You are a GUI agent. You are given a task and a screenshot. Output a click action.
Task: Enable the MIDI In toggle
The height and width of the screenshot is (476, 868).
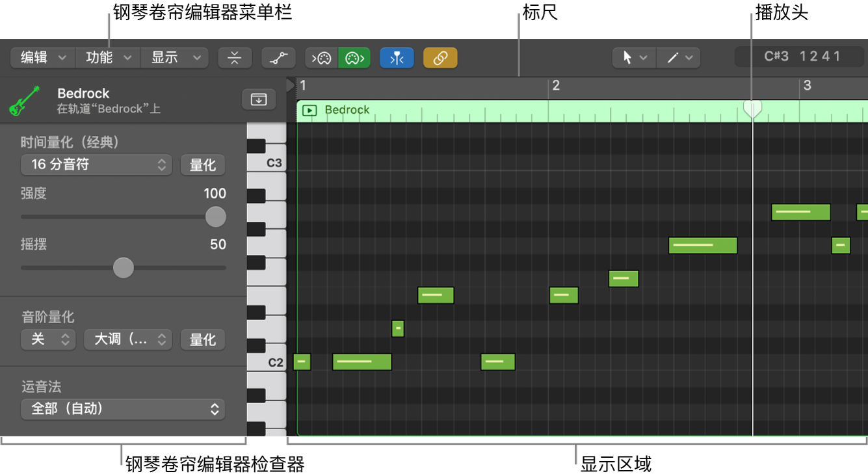(x=321, y=57)
